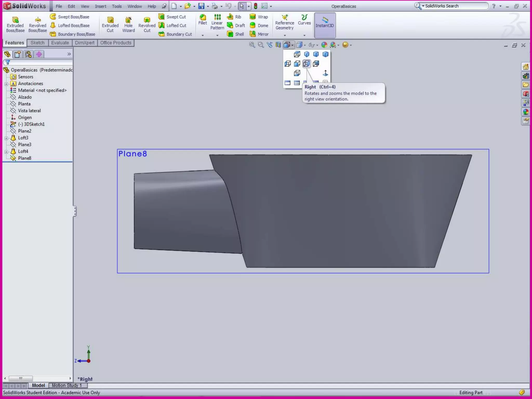Switch to the Sketch tab
The height and width of the screenshot is (399, 532).
37,43
